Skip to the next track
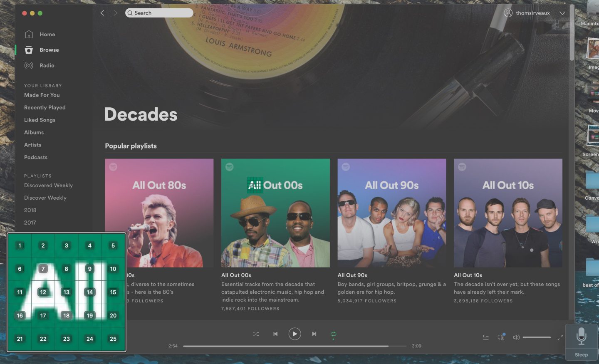Screen dimensions: 599x364 pos(314,334)
